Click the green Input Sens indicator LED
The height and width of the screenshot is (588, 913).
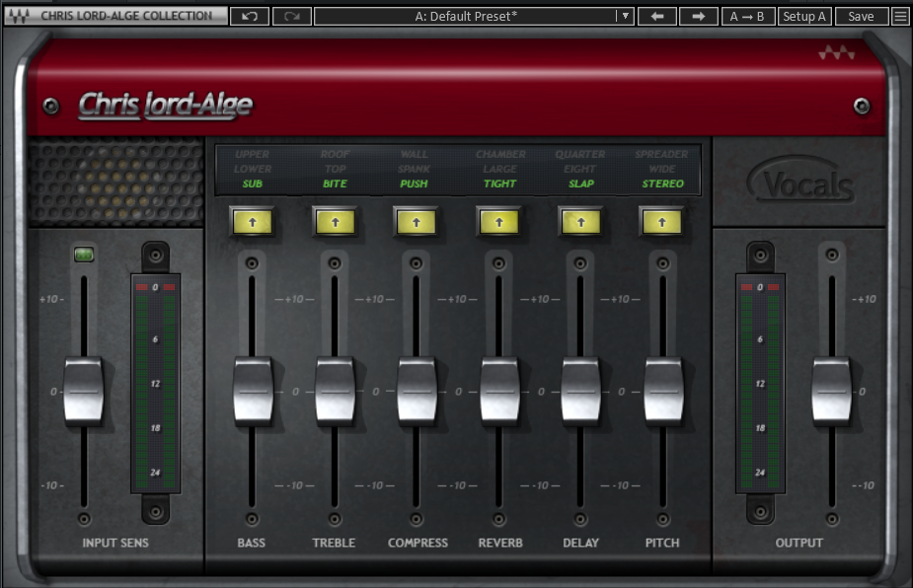click(x=84, y=255)
